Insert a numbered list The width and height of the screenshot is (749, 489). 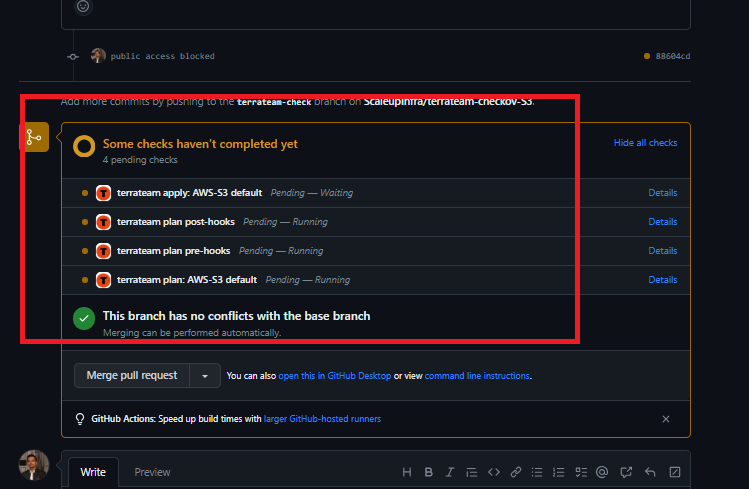(x=558, y=472)
